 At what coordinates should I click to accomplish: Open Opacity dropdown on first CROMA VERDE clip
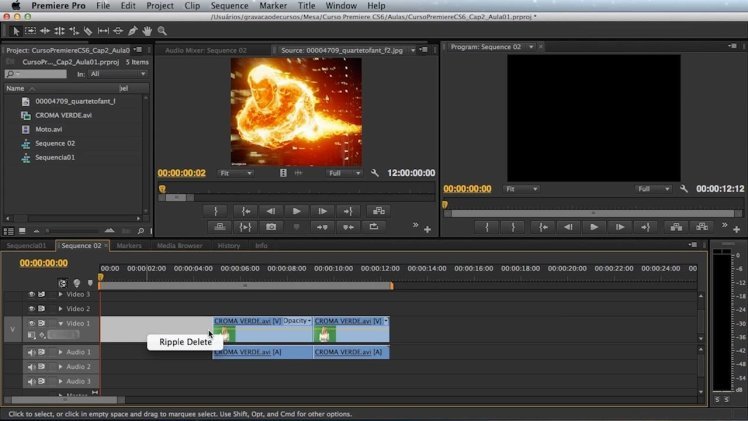tap(297, 321)
